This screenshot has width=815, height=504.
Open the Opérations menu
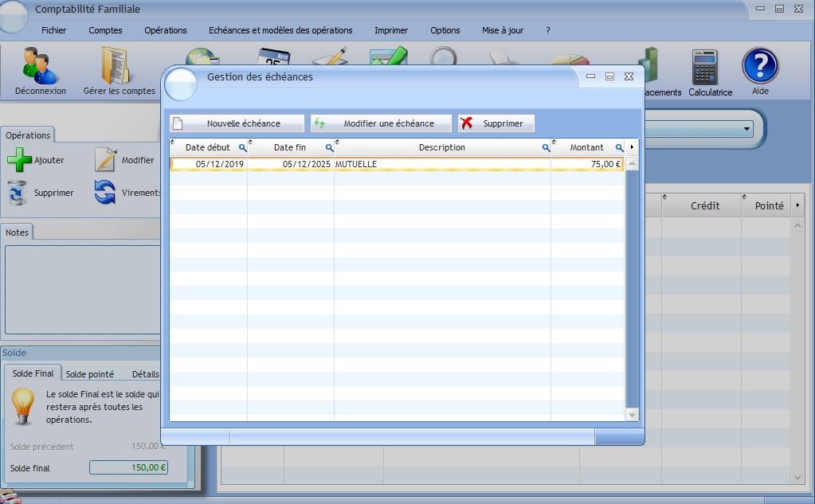(x=165, y=30)
